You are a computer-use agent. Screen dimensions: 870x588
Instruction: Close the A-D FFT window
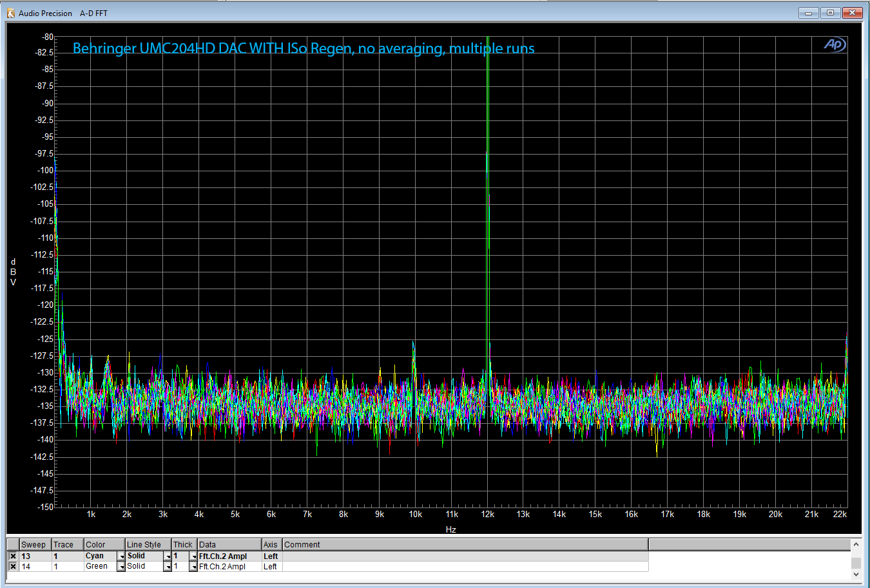[852, 13]
